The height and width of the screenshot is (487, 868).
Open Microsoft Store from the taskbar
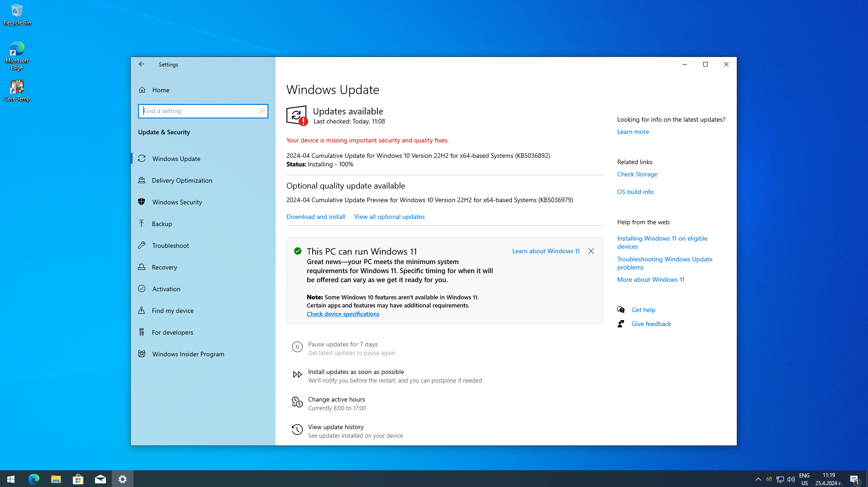click(78, 479)
